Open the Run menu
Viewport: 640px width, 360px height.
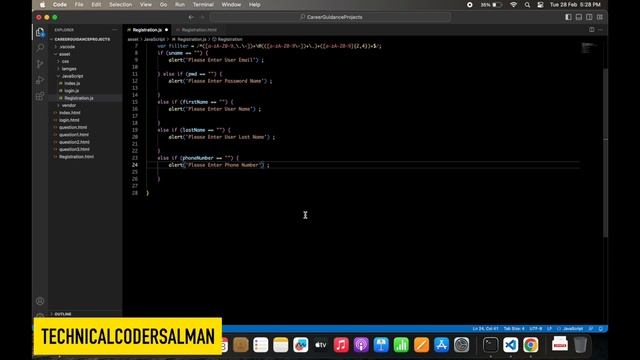coord(180,5)
